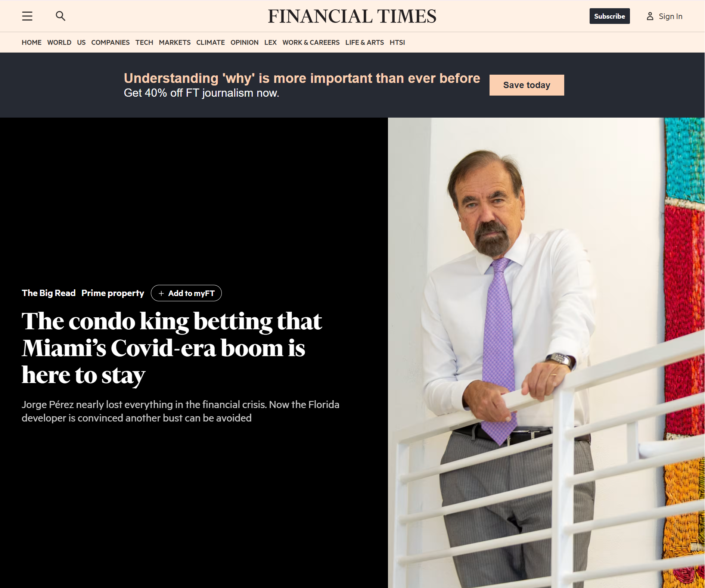This screenshot has width=705, height=588.
Task: Toggle Add to myFT for Prime property
Action: pos(186,293)
